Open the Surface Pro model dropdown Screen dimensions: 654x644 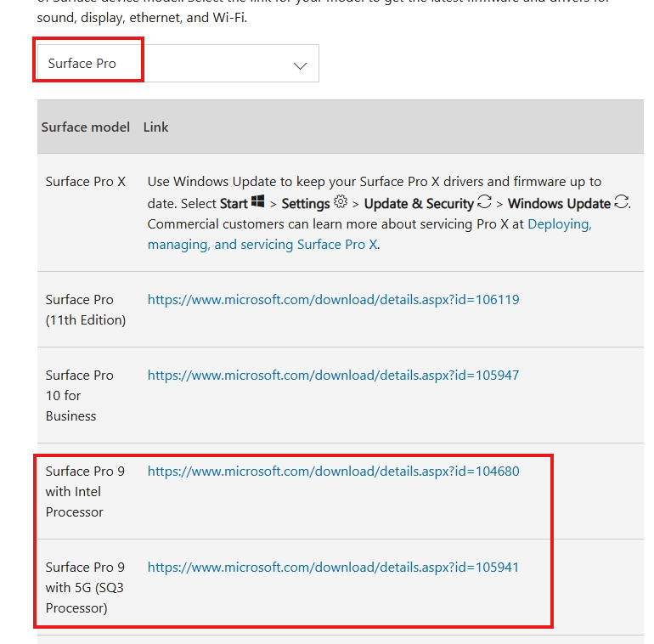tap(178, 64)
